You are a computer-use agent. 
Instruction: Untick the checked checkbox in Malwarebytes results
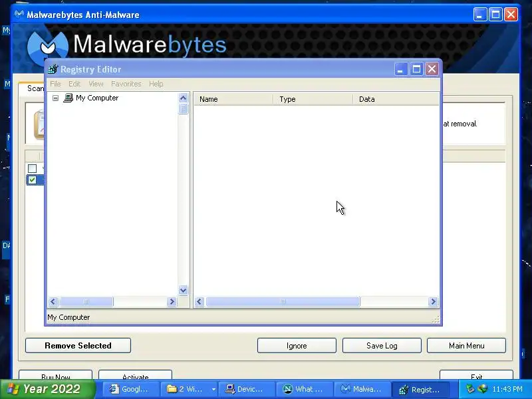click(x=32, y=180)
